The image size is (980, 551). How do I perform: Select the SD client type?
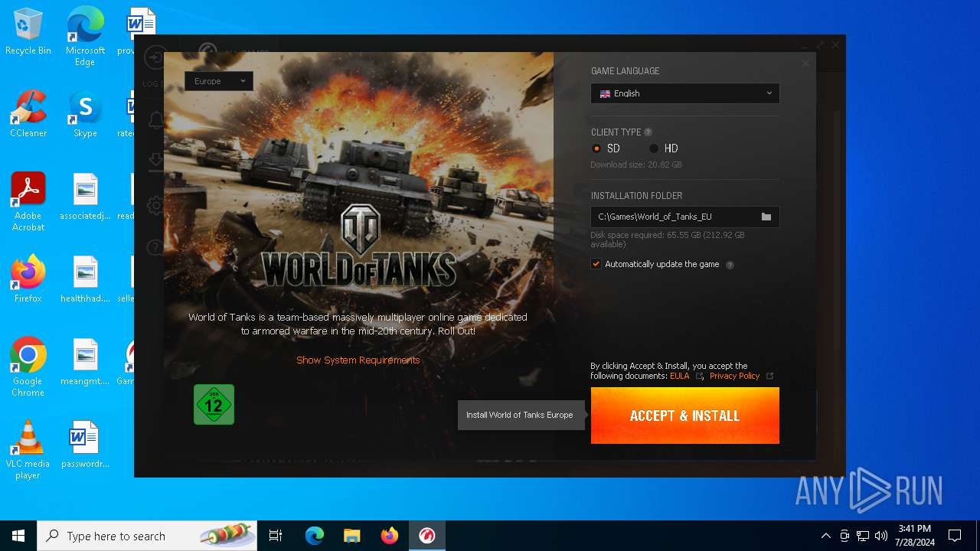pos(606,148)
